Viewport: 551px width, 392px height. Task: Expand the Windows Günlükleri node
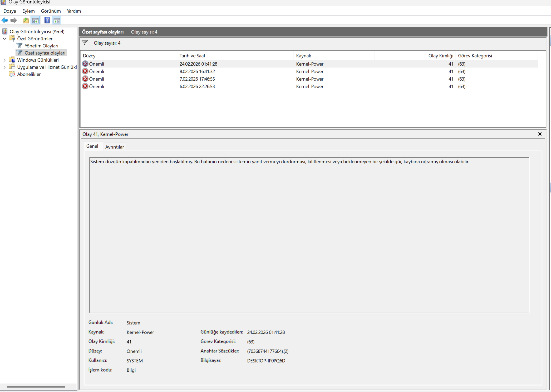4,60
